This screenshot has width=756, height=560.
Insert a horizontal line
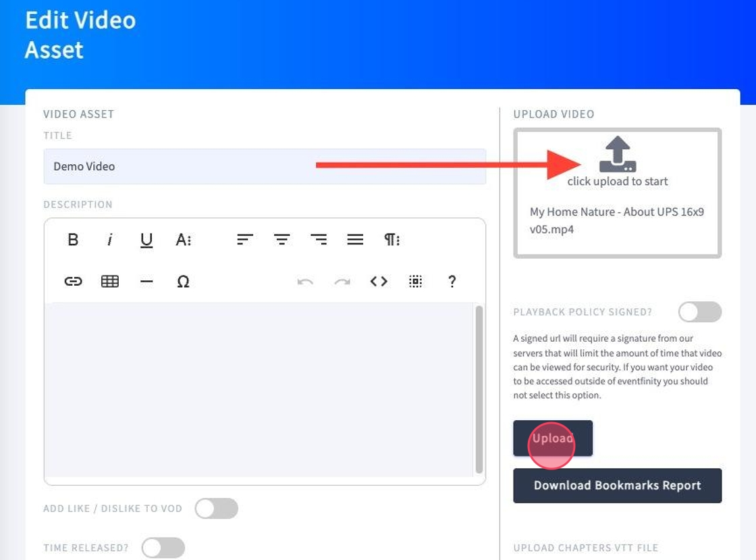pyautogui.click(x=146, y=281)
